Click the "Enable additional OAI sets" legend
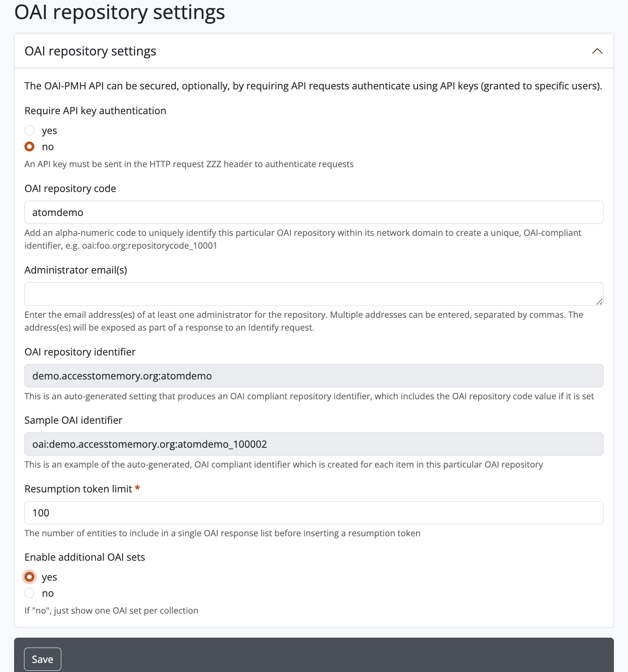The height and width of the screenshot is (672, 628). (x=84, y=557)
